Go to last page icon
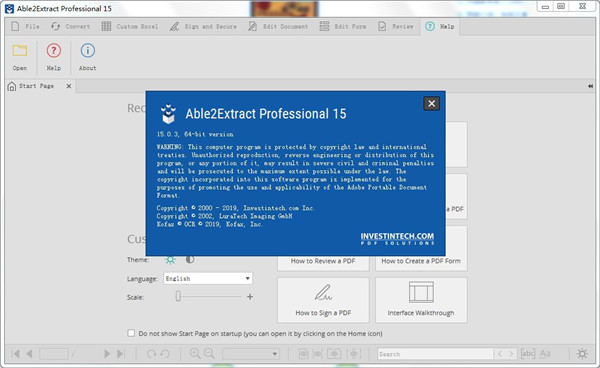 (x=121, y=354)
